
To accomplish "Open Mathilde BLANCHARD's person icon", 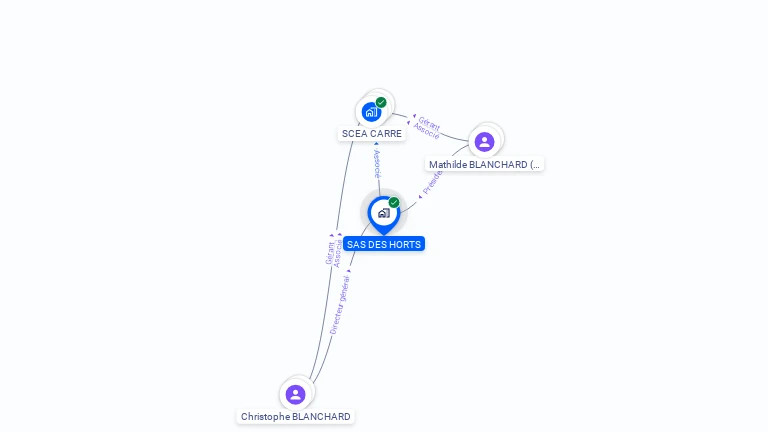I will pos(484,142).
